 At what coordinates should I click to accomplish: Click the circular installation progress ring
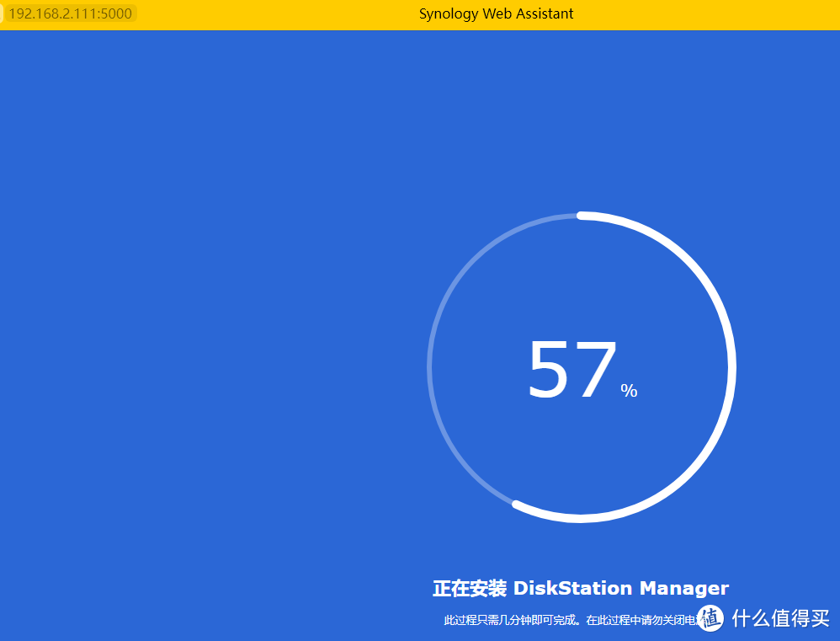(x=582, y=367)
